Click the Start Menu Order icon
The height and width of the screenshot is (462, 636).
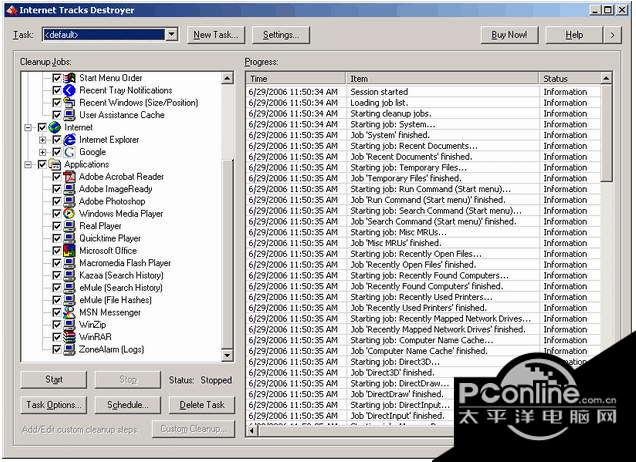click(70, 77)
